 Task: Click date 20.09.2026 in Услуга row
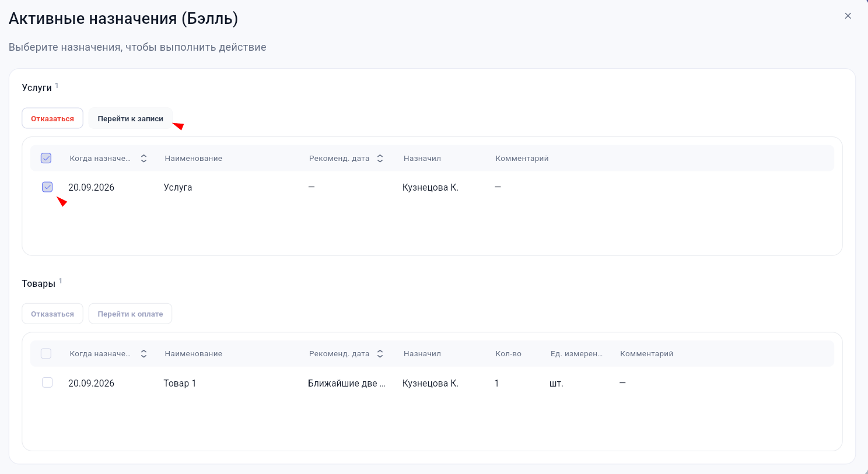[91, 187]
